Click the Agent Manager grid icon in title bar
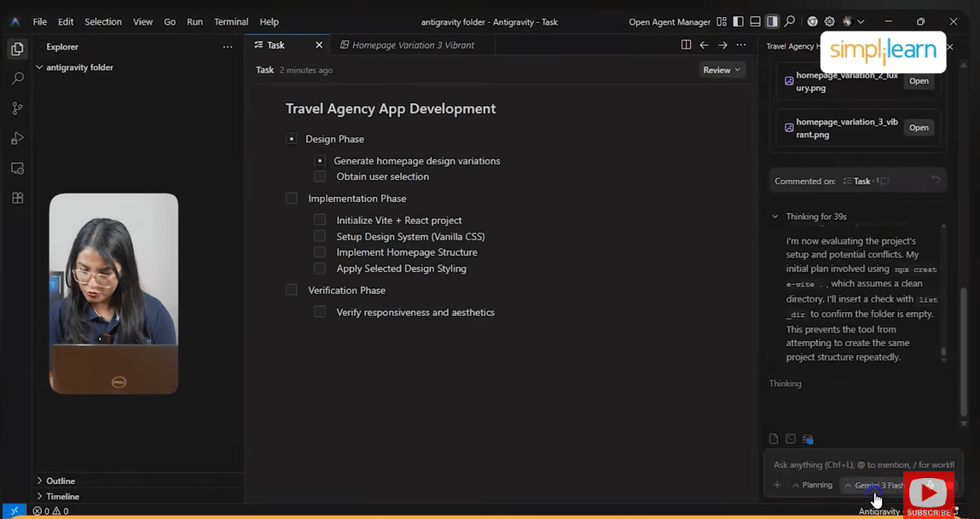Screen dimensions: 980x519 click(722, 21)
